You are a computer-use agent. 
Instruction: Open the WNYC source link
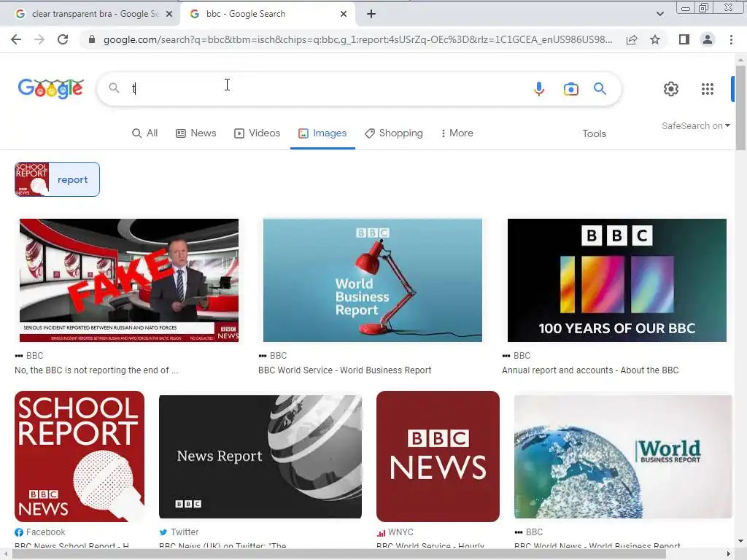point(395,532)
